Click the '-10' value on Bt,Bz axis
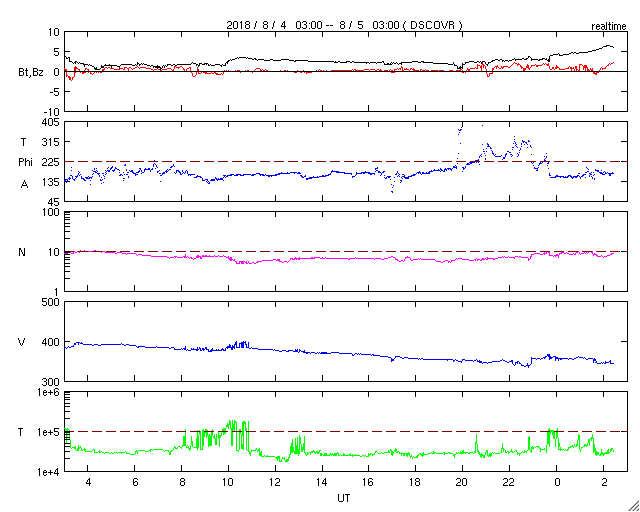The height and width of the screenshot is (512, 640). (x=52, y=112)
